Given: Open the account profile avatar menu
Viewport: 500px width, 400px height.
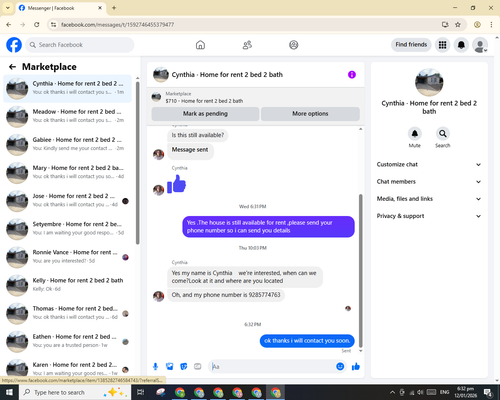Looking at the screenshot, I should point(480,45).
